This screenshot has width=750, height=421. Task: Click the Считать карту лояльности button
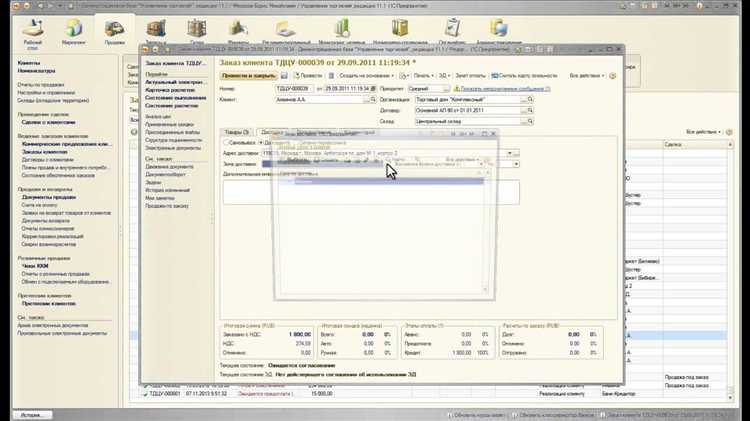pos(524,76)
